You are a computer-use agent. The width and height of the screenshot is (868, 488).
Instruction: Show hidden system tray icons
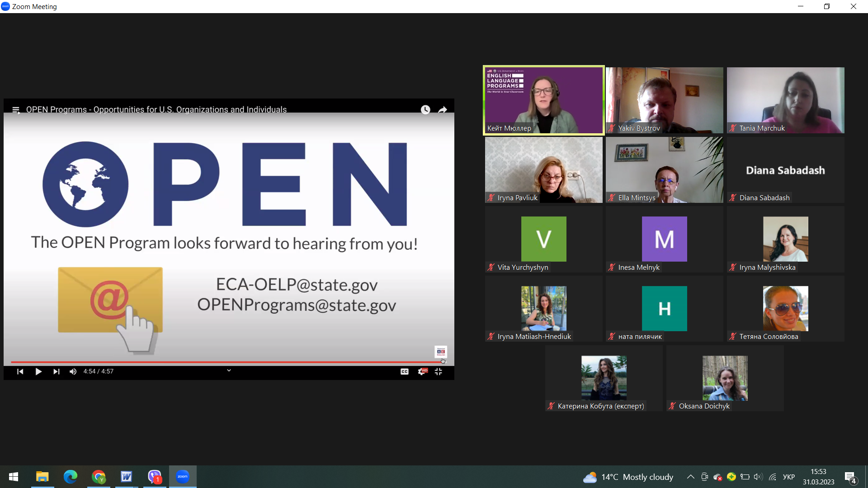tap(690, 477)
